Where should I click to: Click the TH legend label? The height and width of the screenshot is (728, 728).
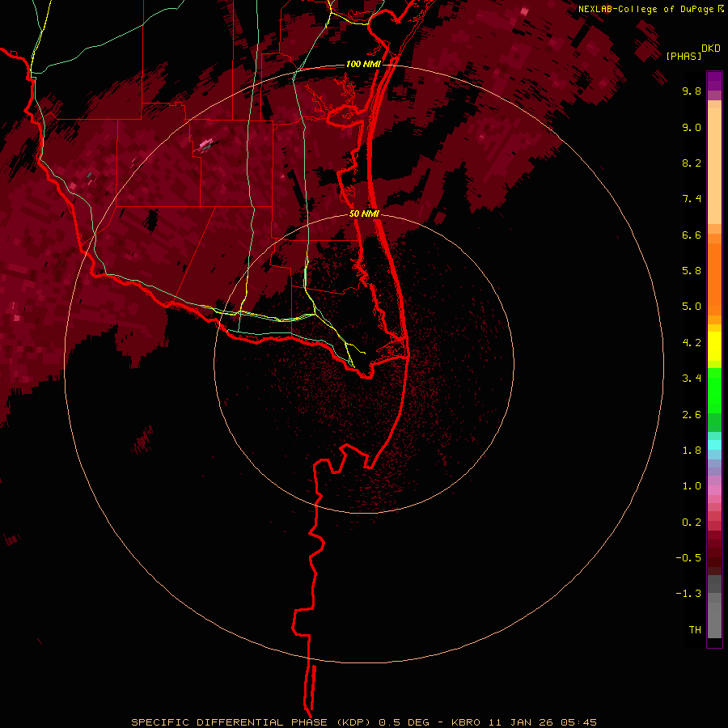click(695, 630)
